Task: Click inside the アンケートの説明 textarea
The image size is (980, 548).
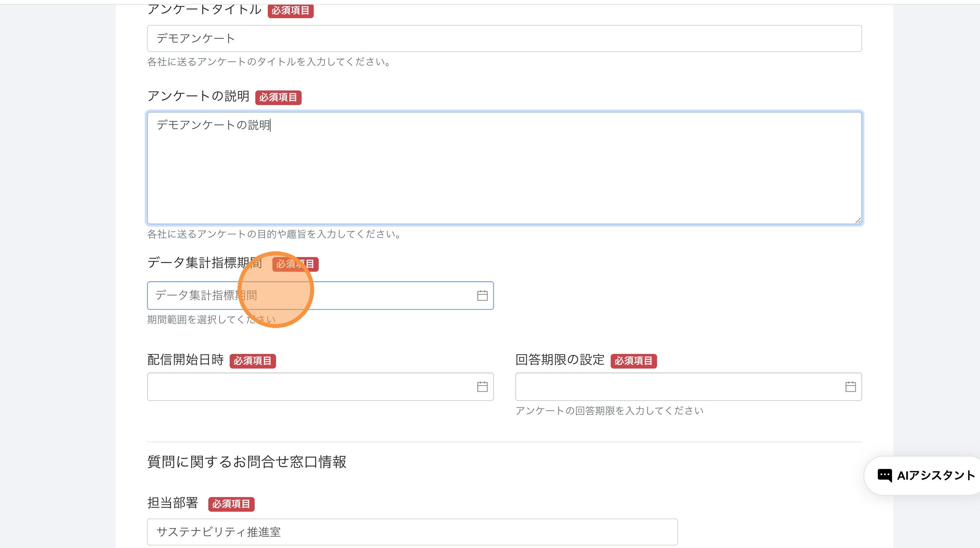Action: pos(504,171)
